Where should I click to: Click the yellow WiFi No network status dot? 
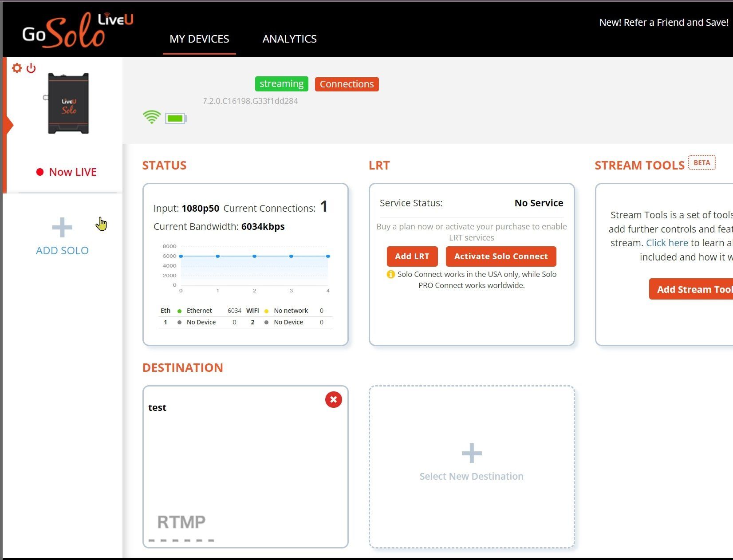(x=266, y=311)
